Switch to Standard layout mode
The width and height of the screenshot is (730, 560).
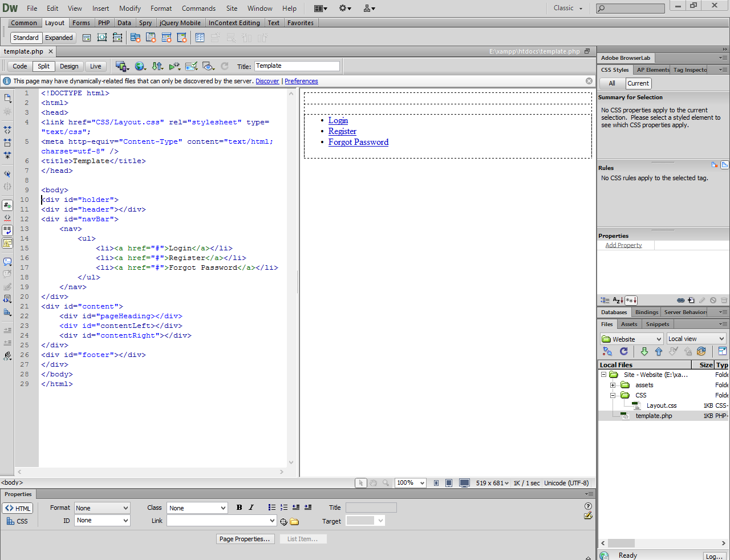[x=26, y=38]
